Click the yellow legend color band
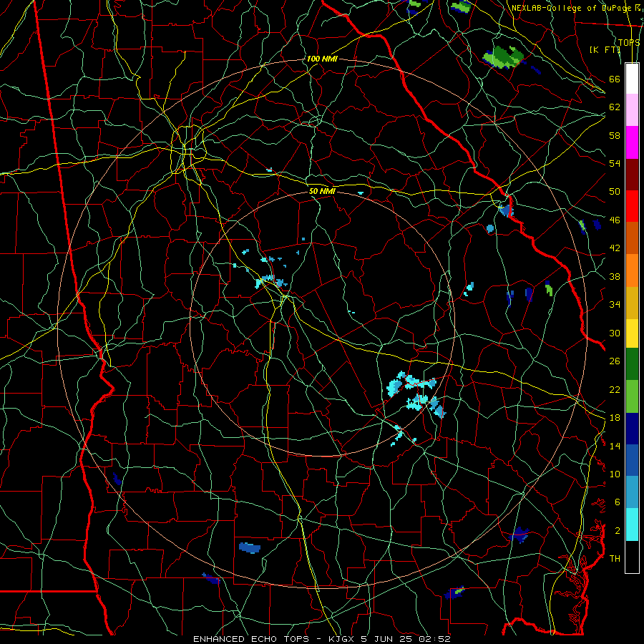 point(632,333)
